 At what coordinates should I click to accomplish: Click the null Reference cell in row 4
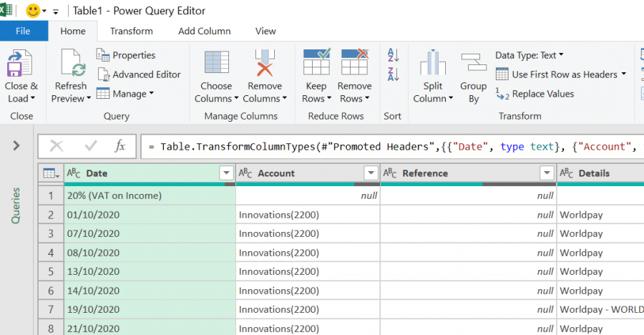click(469, 253)
